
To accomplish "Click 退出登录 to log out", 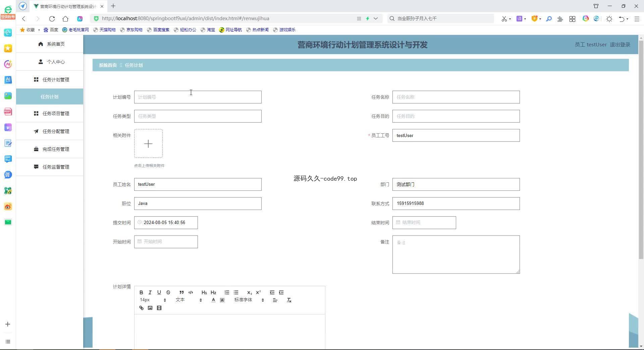I will 620,45.
